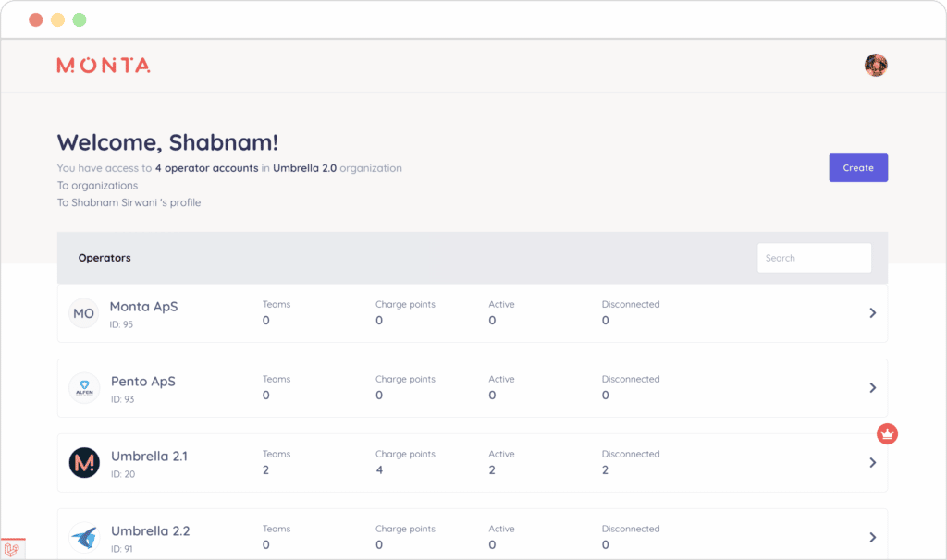The image size is (947, 560).
Task: Click the Umbrella 2.0 organization name
Action: (x=304, y=168)
